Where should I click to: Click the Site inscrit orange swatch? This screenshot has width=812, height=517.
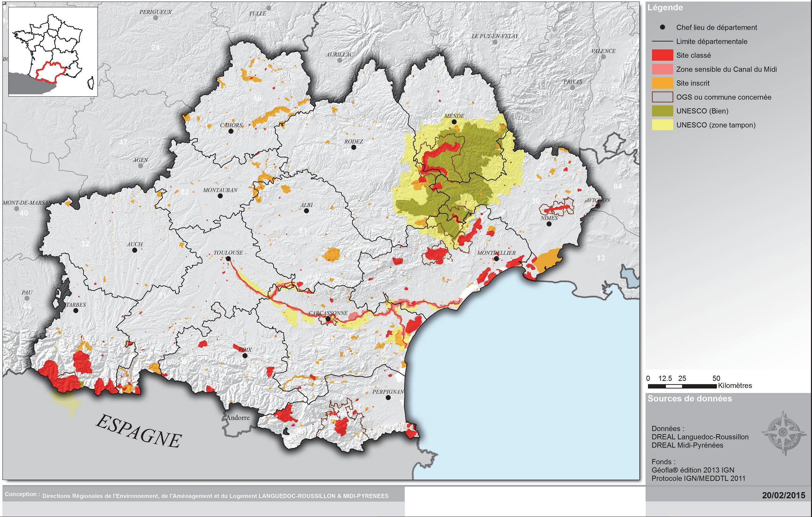(662, 83)
